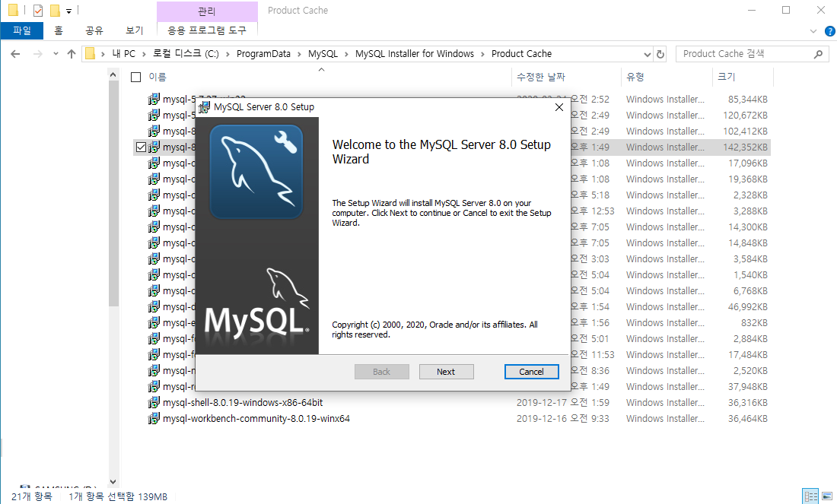This screenshot has height=504, width=837.
Task: Refresh the Product Cache folder
Action: pyautogui.click(x=660, y=54)
